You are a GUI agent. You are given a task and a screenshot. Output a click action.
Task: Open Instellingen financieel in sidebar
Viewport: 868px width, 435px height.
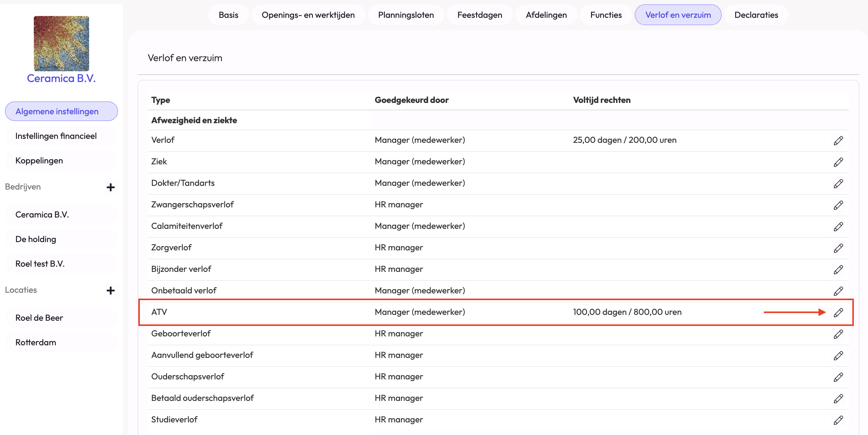point(56,136)
